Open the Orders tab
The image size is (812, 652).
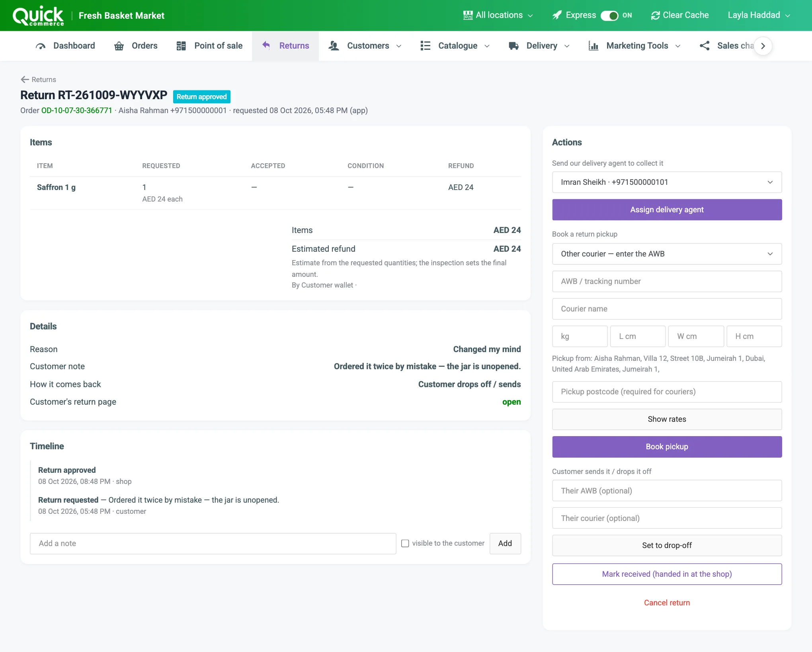(x=136, y=46)
